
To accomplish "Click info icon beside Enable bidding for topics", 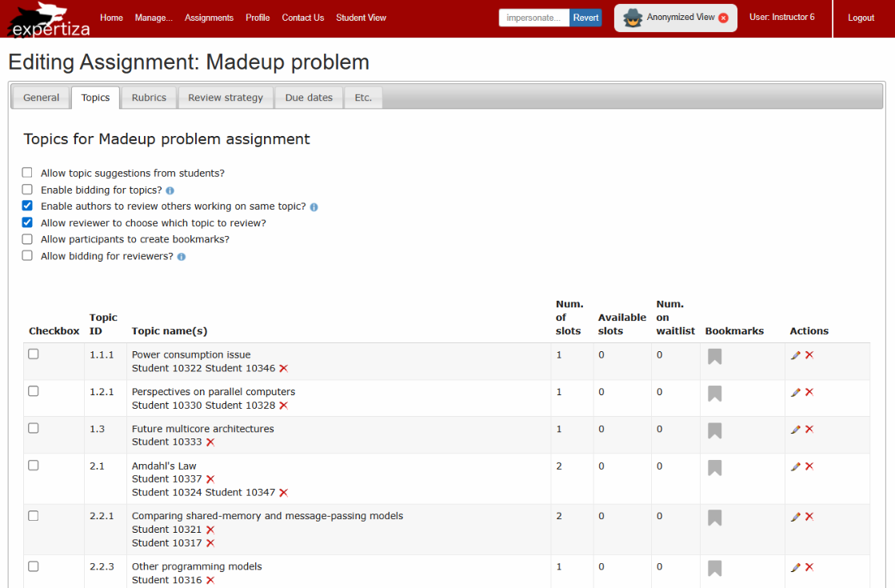I will [x=170, y=191].
